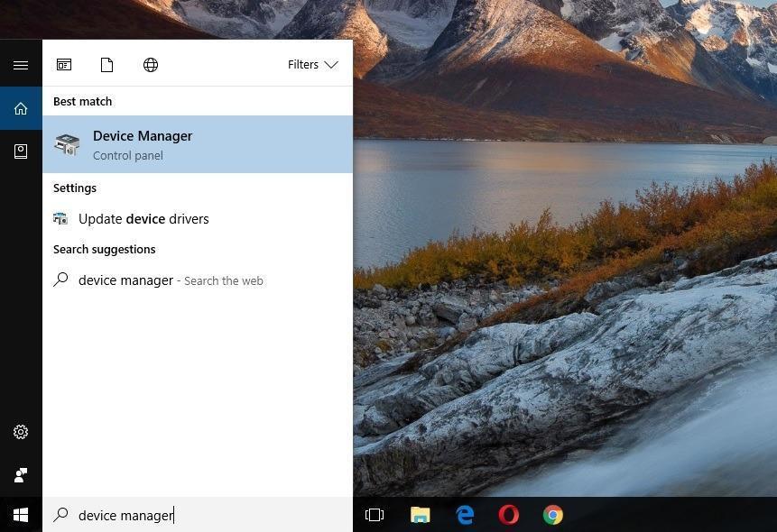Click the Best match heading
This screenshot has width=777, height=532.
tap(83, 102)
